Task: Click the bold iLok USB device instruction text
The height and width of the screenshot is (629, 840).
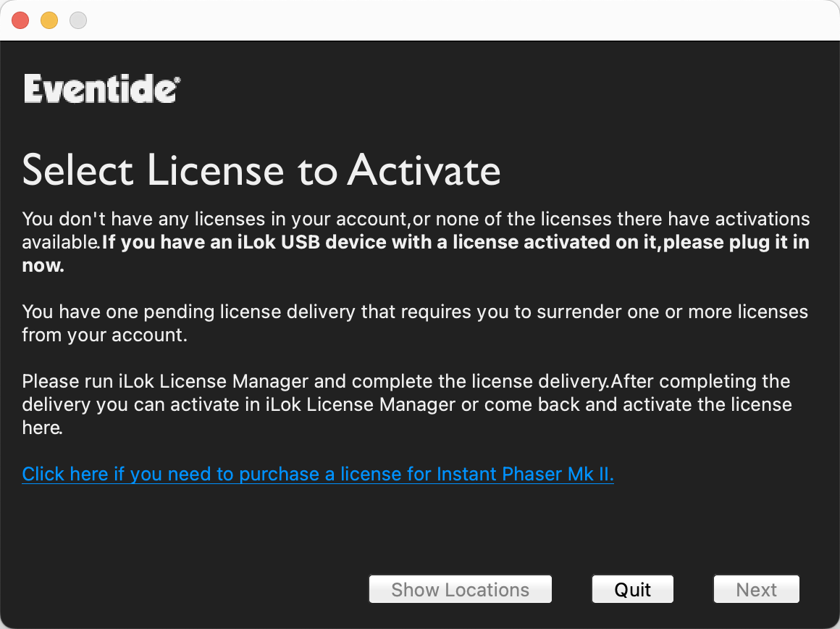Action: [455, 242]
